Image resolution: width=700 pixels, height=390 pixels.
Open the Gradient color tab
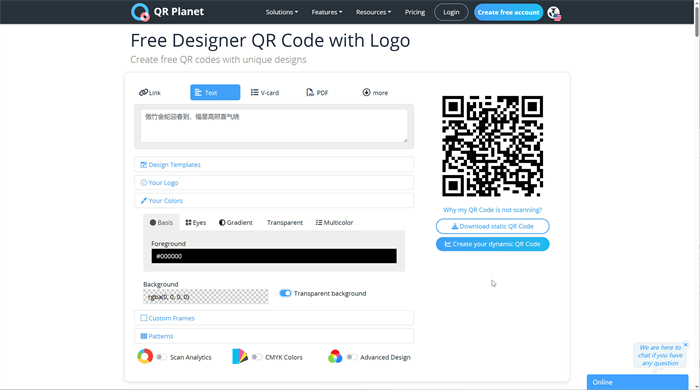pyautogui.click(x=236, y=222)
